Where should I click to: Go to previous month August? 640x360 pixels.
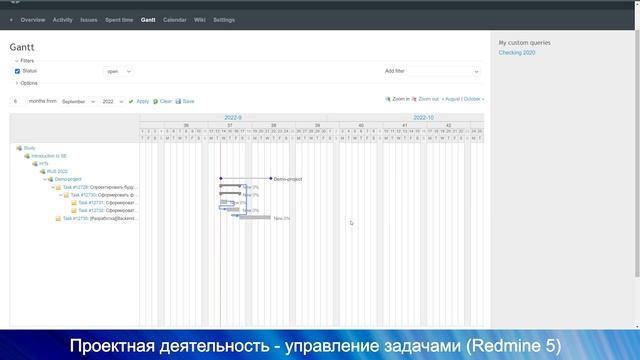(451, 99)
